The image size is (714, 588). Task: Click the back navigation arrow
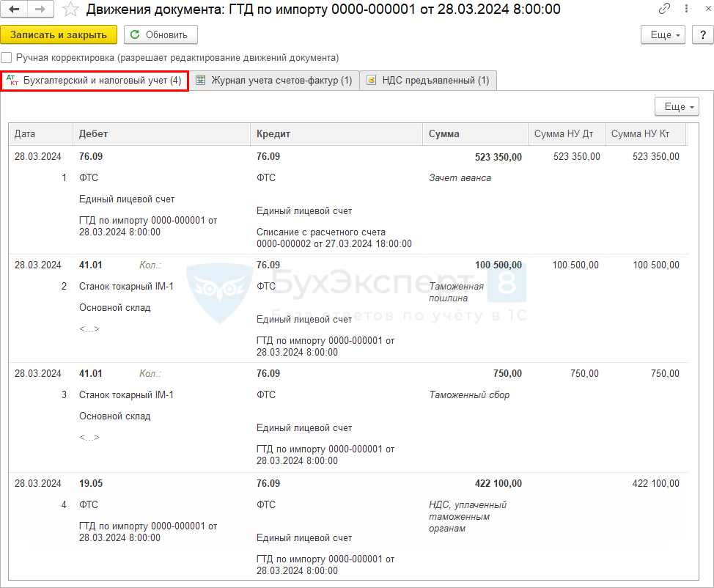pos(14,10)
